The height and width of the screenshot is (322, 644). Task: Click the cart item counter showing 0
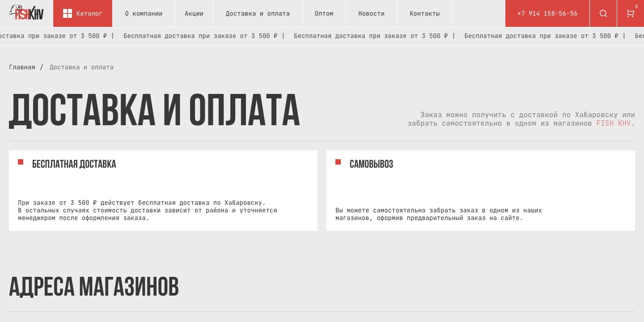pyautogui.click(x=636, y=7)
